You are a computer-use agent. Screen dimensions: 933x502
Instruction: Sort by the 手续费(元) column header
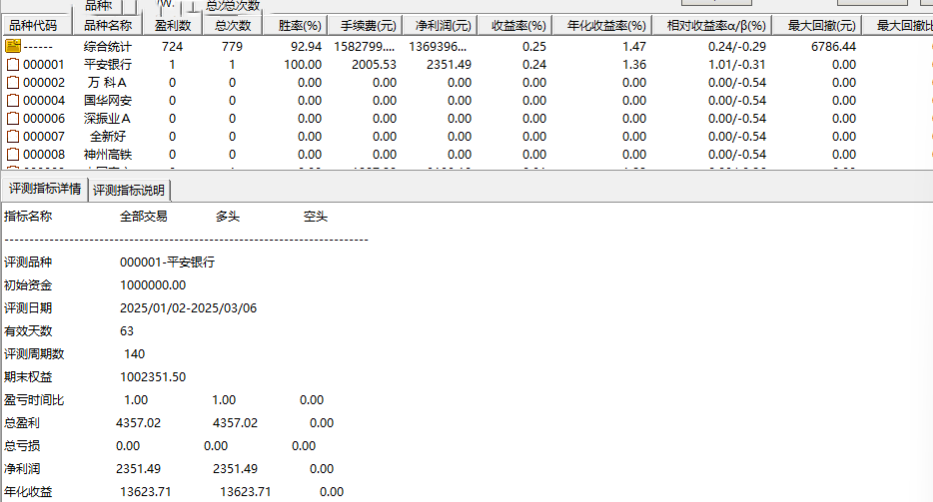point(368,25)
